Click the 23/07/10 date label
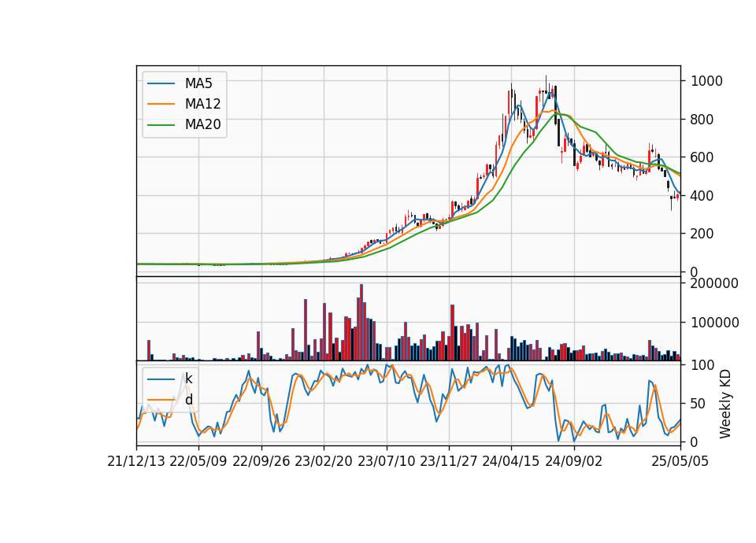Image resolution: width=756 pixels, height=543 pixels. pyautogui.click(x=386, y=461)
